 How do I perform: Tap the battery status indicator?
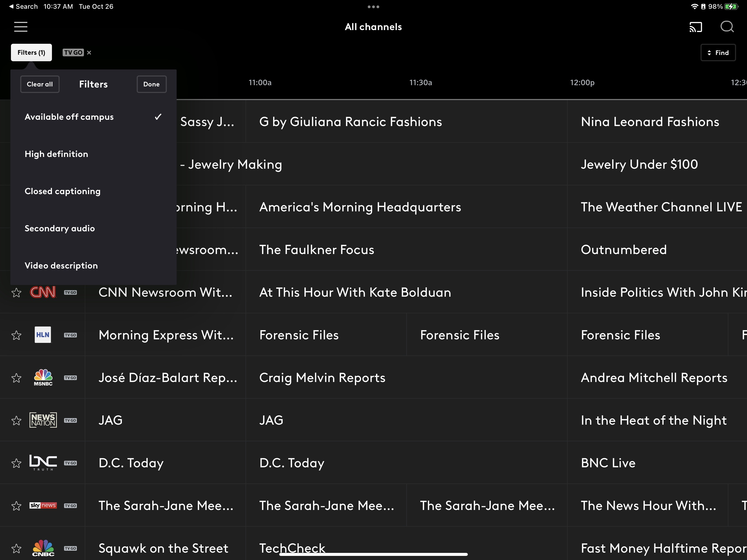[731, 6]
